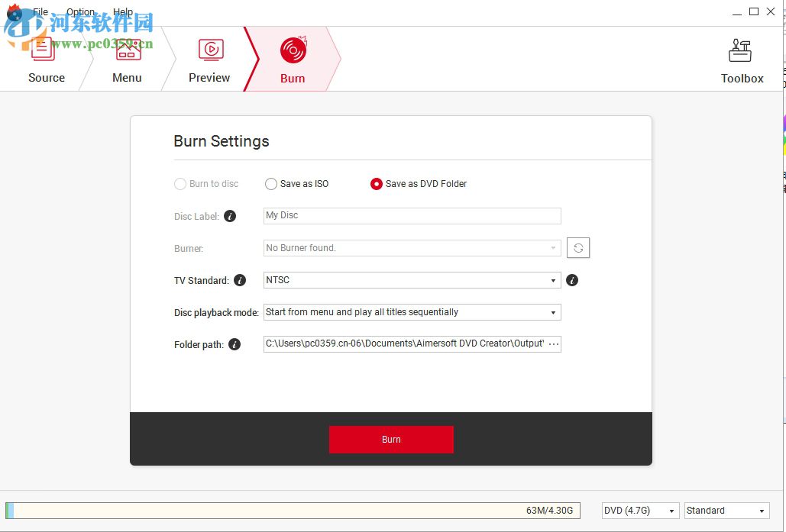The image size is (786, 532).
Task: Select Save as DVD Folder option
Action: point(418,184)
